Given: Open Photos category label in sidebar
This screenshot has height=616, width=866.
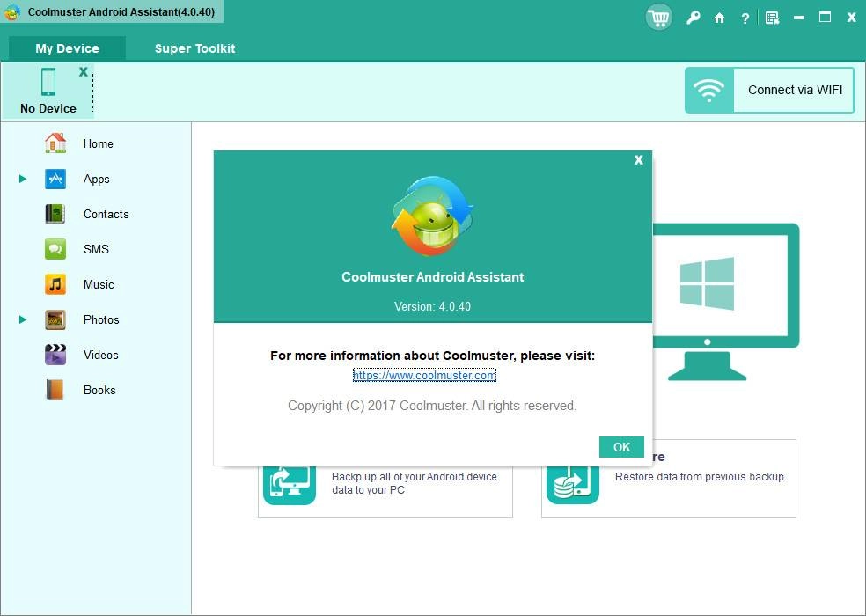Looking at the screenshot, I should 101,319.
